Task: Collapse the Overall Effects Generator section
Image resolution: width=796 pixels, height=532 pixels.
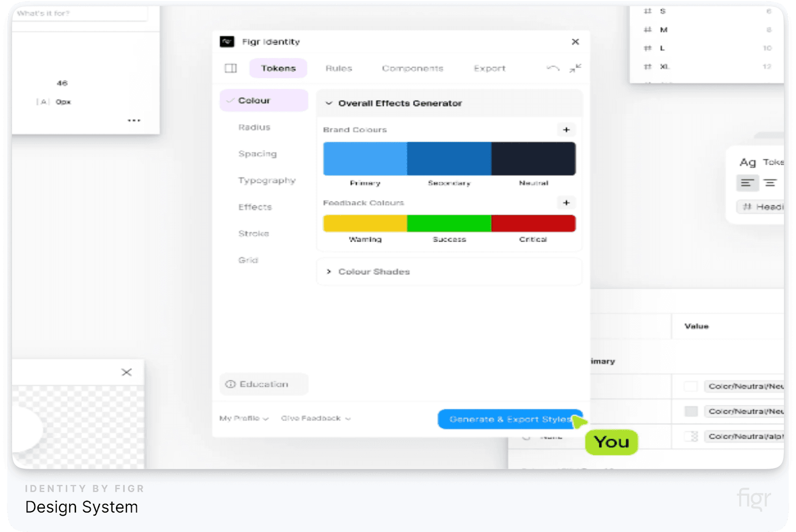Action: point(329,103)
